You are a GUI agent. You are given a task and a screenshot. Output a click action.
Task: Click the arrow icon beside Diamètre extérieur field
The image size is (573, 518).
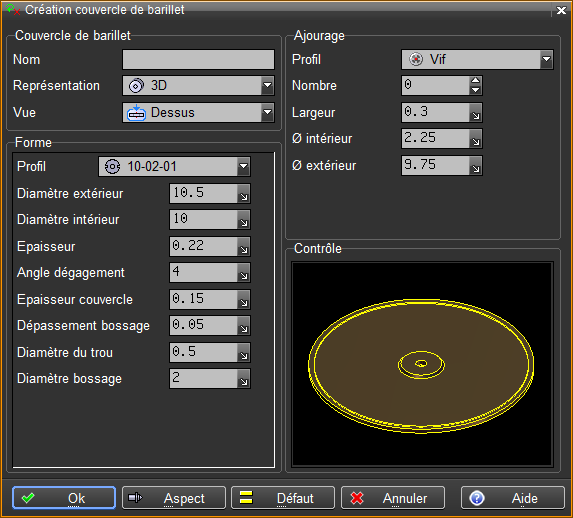click(x=244, y=193)
